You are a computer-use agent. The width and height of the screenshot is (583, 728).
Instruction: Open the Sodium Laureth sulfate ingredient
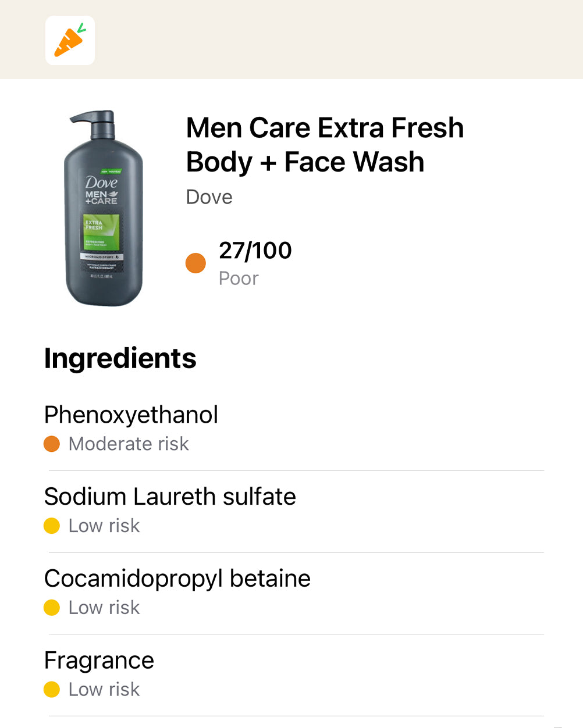[170, 497]
